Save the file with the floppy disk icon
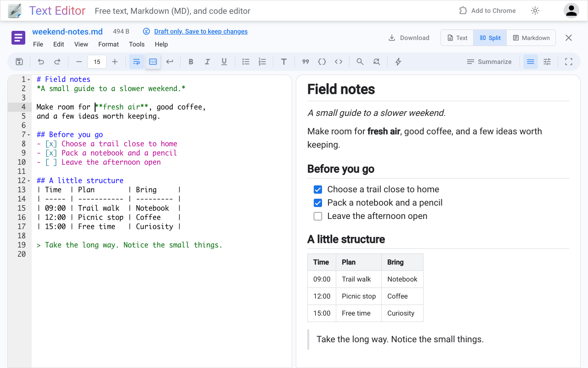 (x=19, y=62)
